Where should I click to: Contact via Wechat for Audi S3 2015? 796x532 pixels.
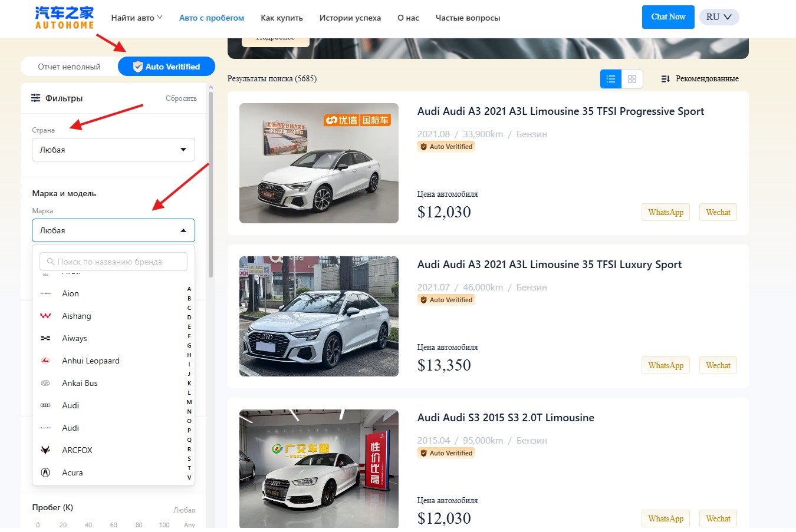(718, 518)
